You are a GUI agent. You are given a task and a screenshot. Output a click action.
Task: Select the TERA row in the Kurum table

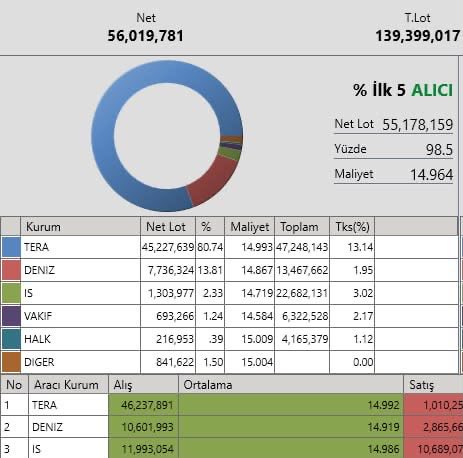coord(229,247)
